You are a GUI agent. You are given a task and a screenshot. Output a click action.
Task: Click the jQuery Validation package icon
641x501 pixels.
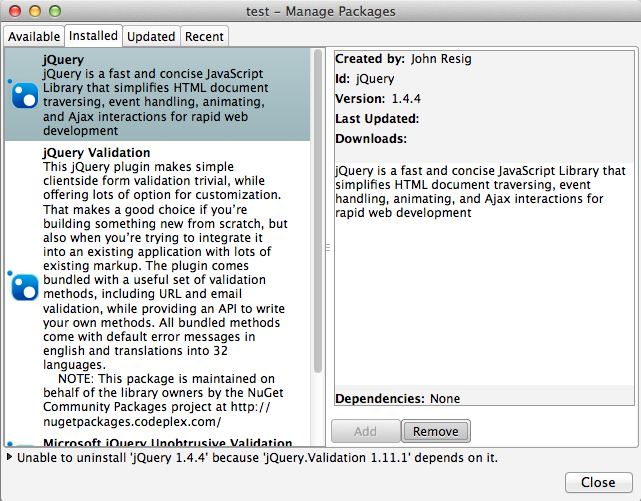[x=25, y=287]
